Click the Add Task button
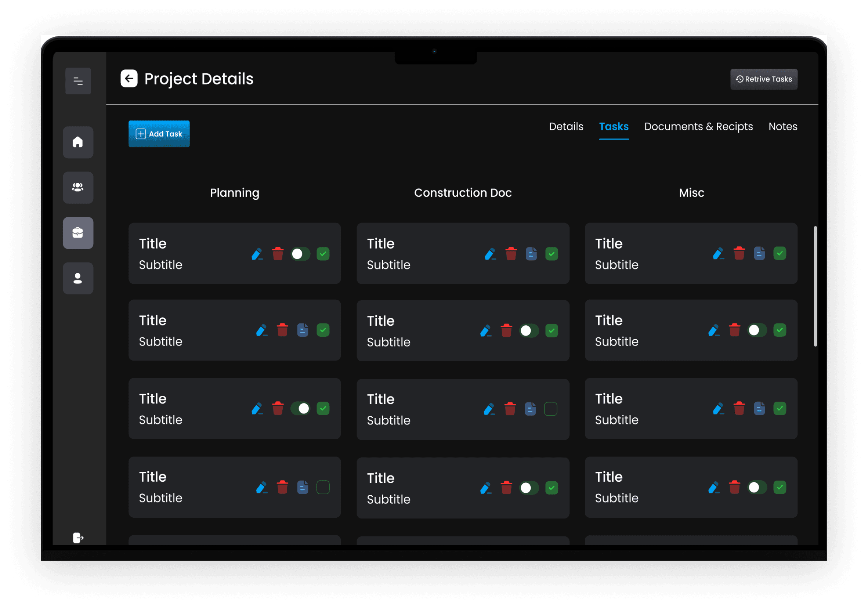Screen dimensions: 868x608 (x=159, y=134)
